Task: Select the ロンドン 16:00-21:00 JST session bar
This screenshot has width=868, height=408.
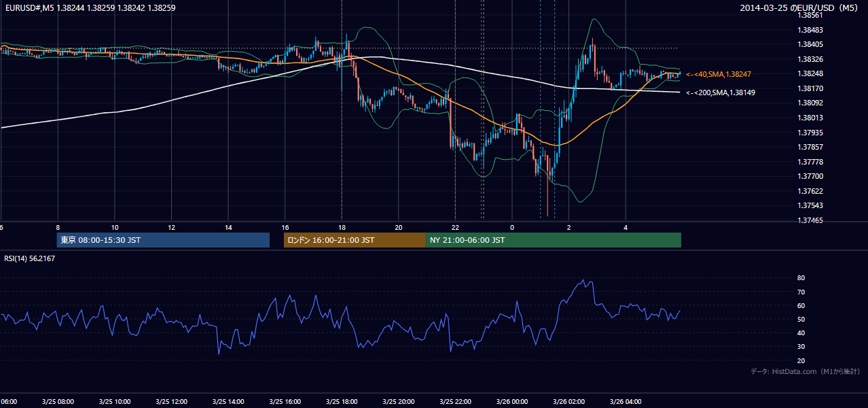Action: [x=355, y=240]
